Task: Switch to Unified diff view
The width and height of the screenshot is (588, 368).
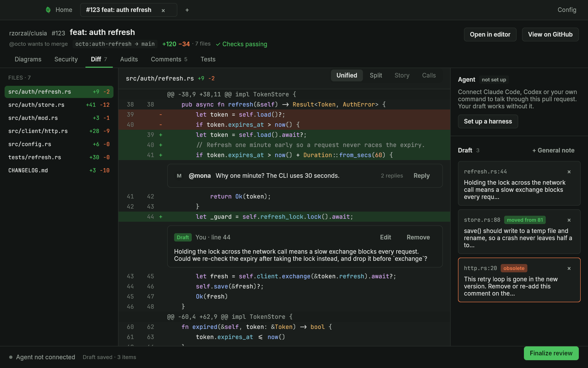Action: pos(347,75)
